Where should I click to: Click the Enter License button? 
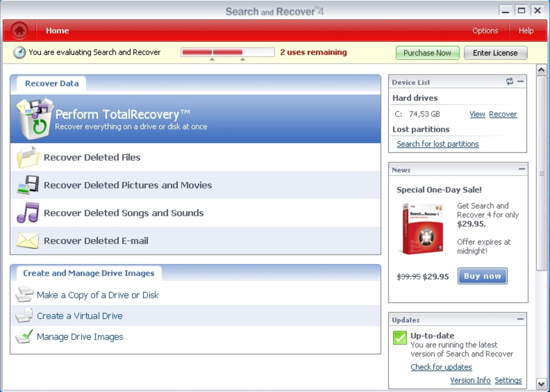(x=495, y=53)
